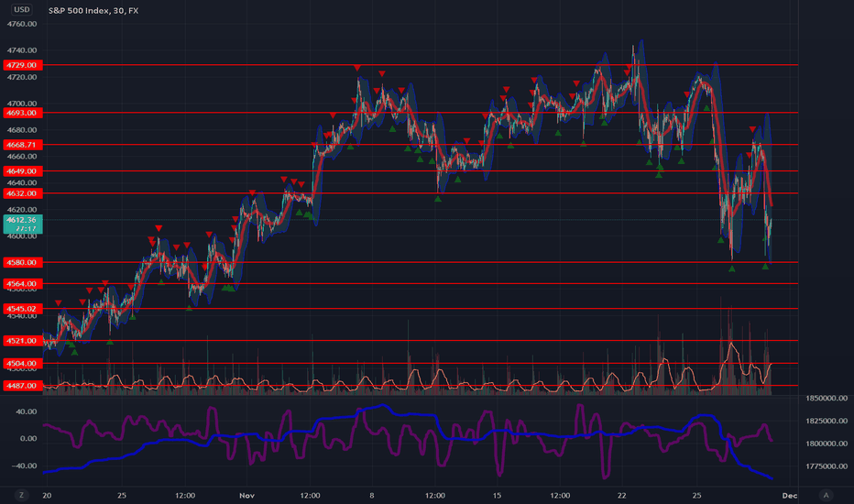Click the 4720.00 price axis value
This screenshot has width=854, height=504.
pyautogui.click(x=22, y=77)
